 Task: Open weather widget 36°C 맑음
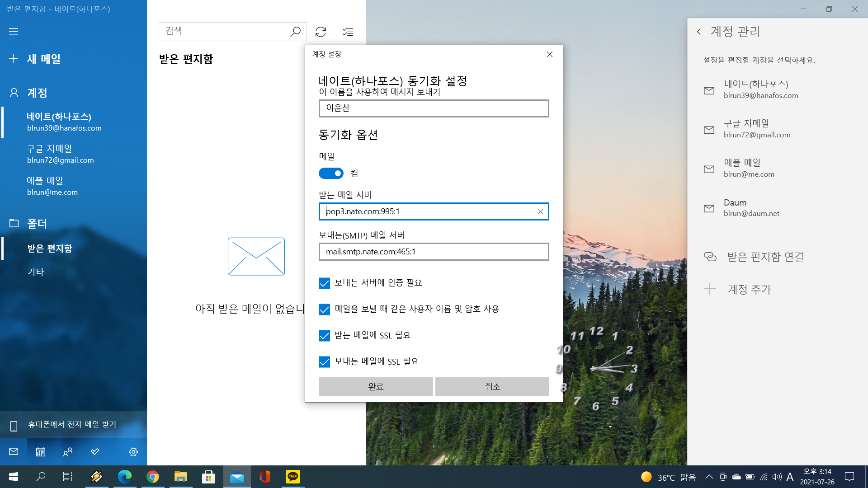(668, 477)
